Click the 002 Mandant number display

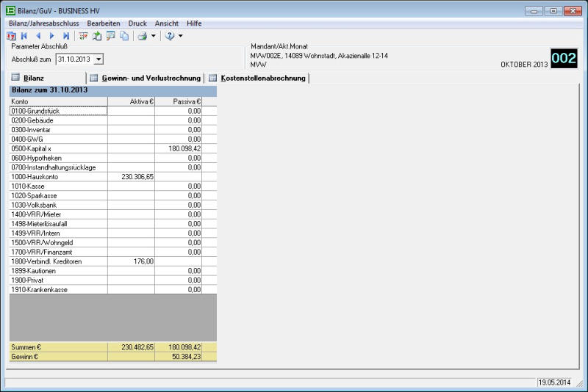click(x=564, y=59)
